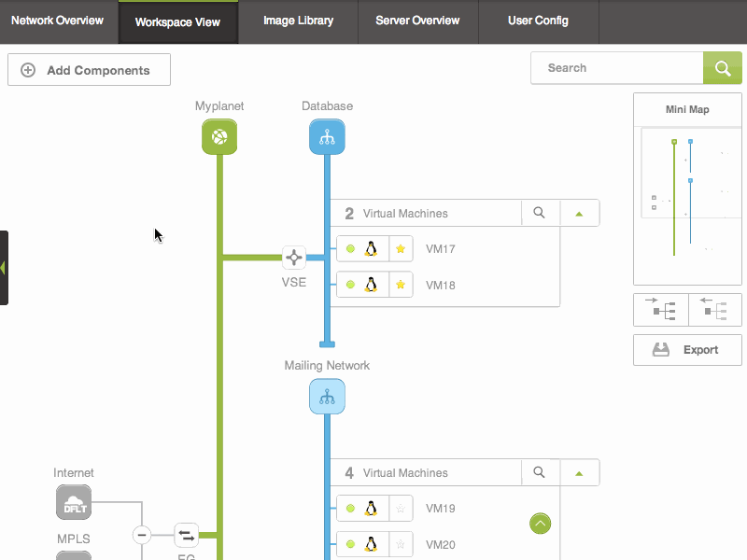Click the FG gateway arrows icon

click(186, 535)
